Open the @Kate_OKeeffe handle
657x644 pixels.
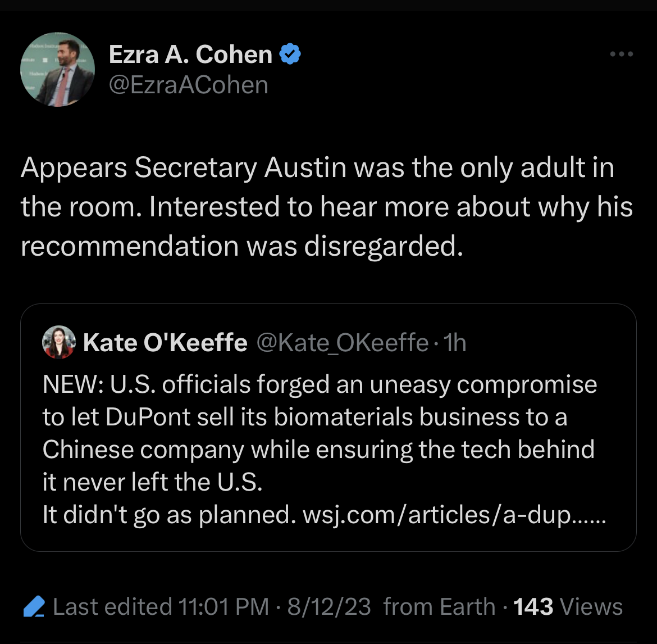tap(343, 343)
